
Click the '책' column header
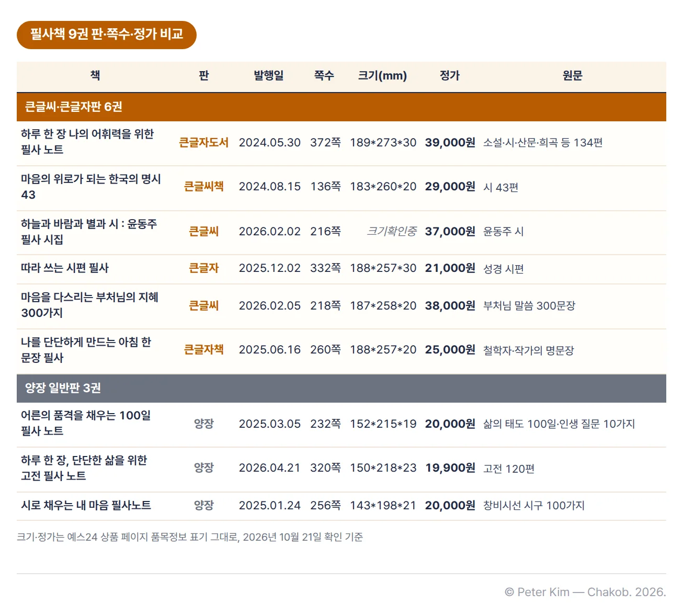pyautogui.click(x=95, y=75)
